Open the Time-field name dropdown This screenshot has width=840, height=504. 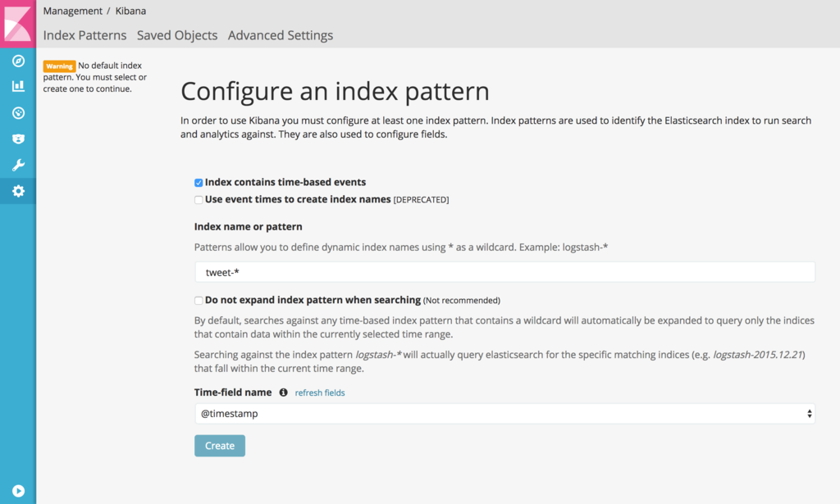coord(504,414)
